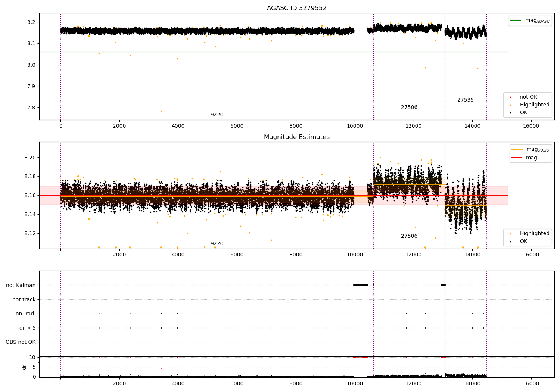Click '9220' annotation in Magnitude Estimates plot
This screenshot has height=392, width=560.
(x=217, y=243)
